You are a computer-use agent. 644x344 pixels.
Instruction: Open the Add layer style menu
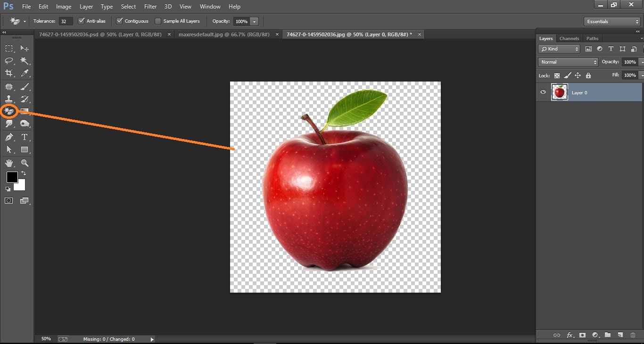(570, 335)
